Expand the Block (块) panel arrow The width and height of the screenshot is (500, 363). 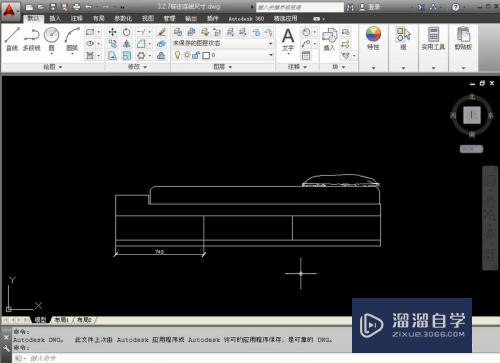[344, 67]
